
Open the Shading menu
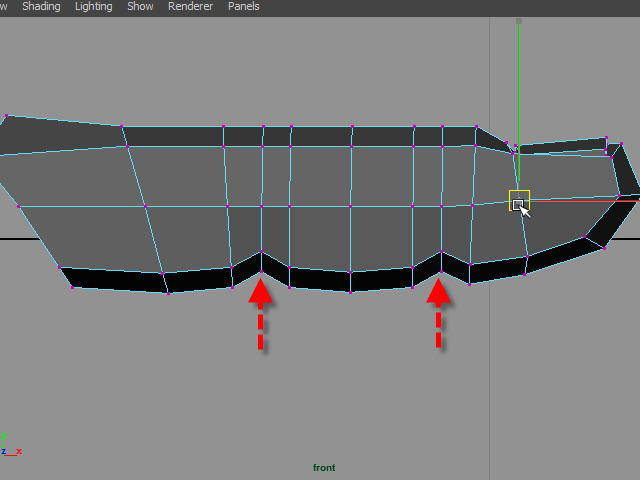tap(41, 7)
